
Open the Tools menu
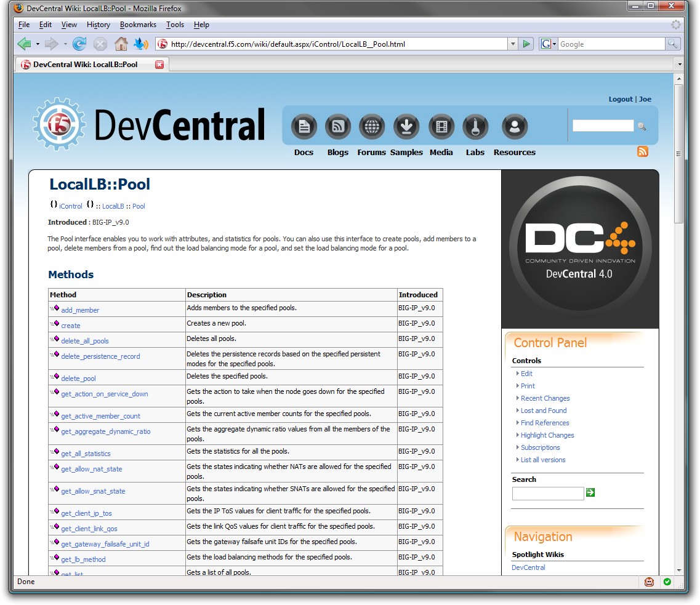tap(175, 25)
